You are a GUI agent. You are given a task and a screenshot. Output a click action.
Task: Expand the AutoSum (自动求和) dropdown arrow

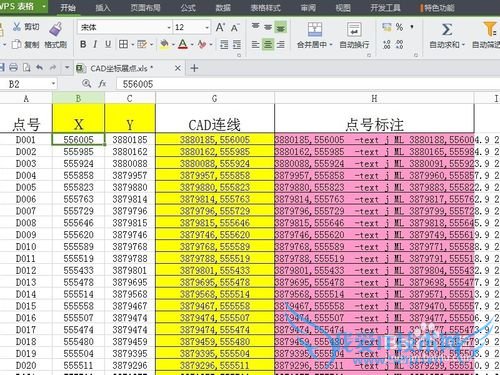(x=463, y=45)
